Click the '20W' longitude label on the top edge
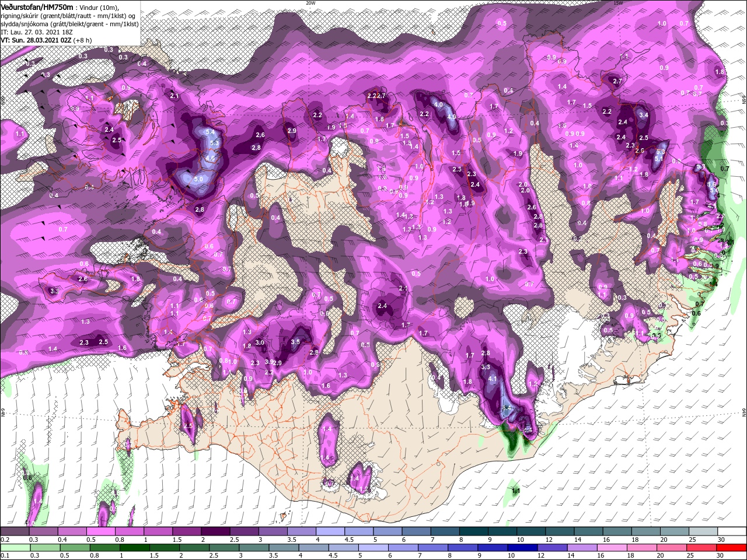Image resolution: width=747 pixels, height=560 pixels. pyautogui.click(x=310, y=3)
